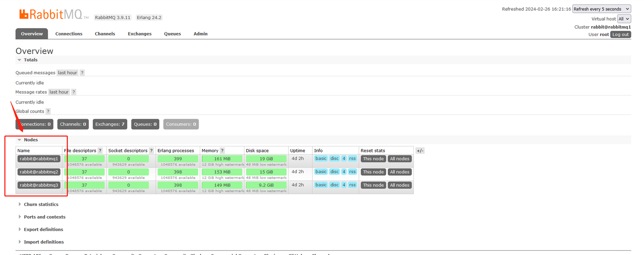This screenshot has width=644, height=255.
Task: Toggle column visibility with +/- control
Action: pos(420,151)
